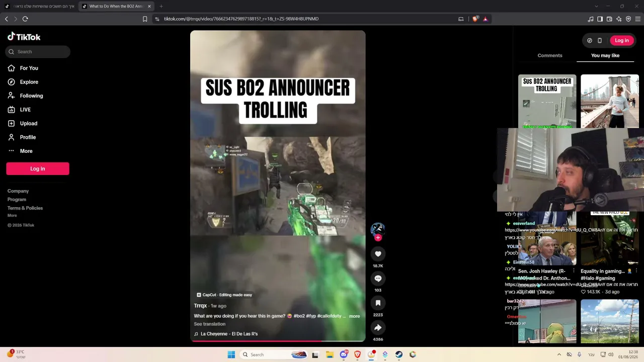Image resolution: width=644 pixels, height=362 pixels.
Task: Open Steam from the taskbar
Action: [x=399, y=355]
